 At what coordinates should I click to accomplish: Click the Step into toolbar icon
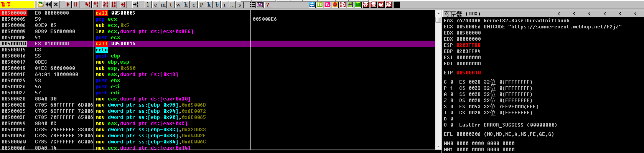point(88,5)
